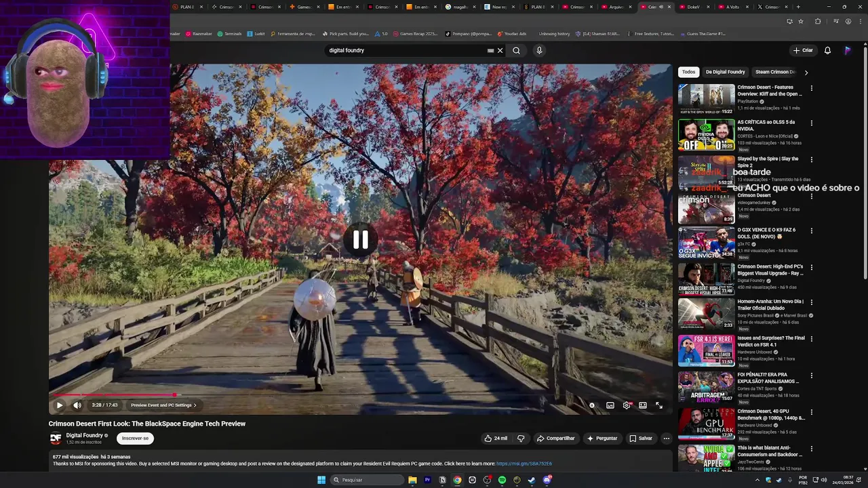Open Steam from the taskbar

532,480
